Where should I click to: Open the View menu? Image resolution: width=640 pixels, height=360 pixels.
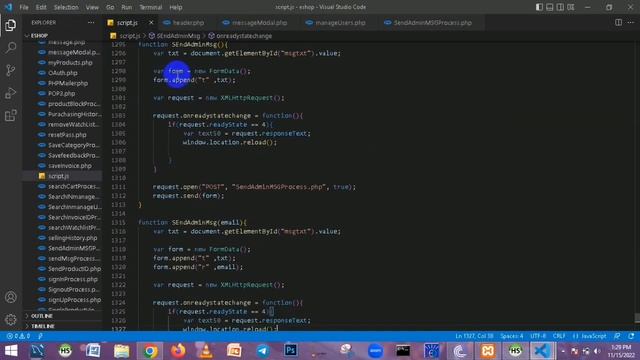(x=92, y=7)
